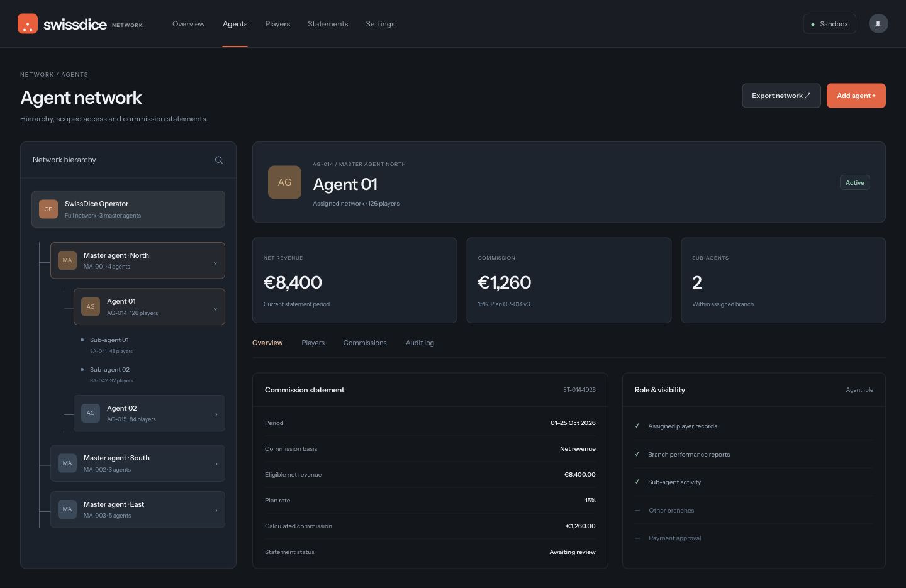This screenshot has height=588, width=906.
Task: Open the network hierarchy search icon
Action: point(219,160)
